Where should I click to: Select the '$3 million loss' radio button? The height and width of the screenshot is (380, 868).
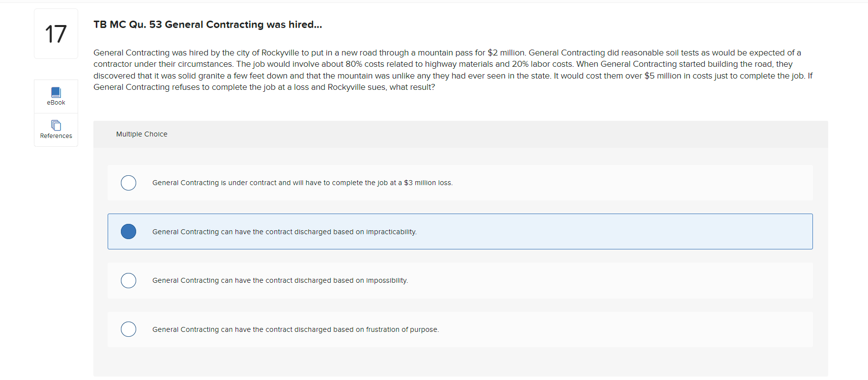128,183
